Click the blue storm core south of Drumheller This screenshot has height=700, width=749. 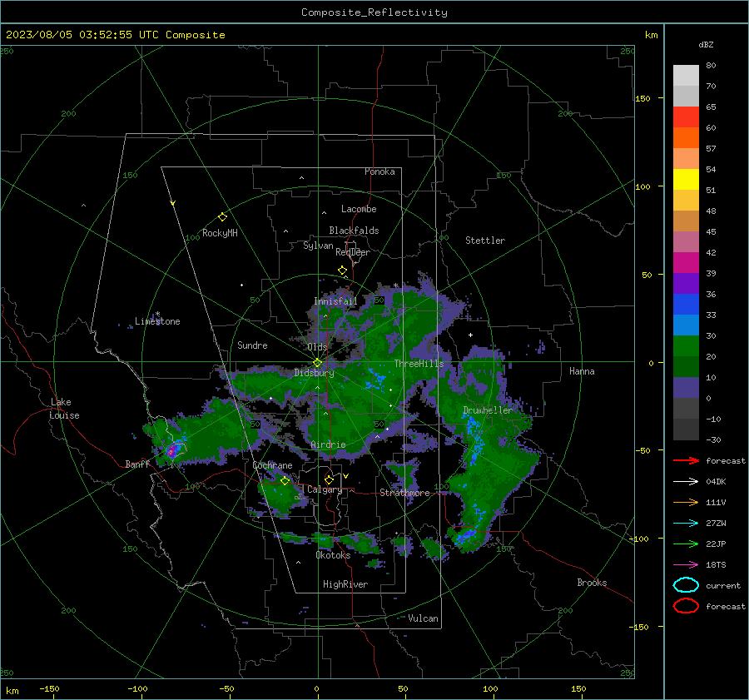(475, 439)
